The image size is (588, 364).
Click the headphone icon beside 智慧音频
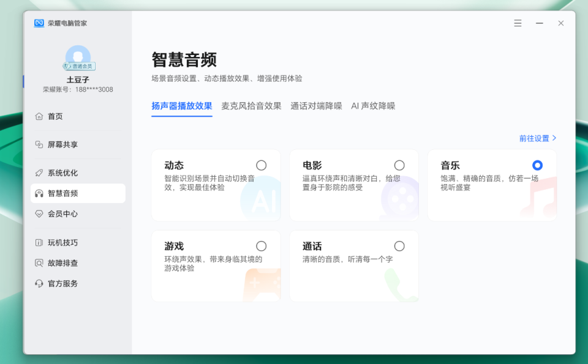point(39,193)
